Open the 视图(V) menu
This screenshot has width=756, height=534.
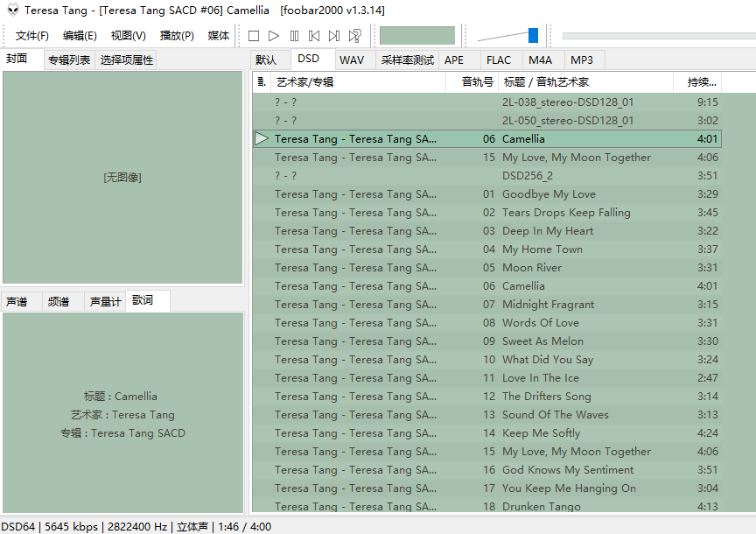pyautogui.click(x=129, y=36)
